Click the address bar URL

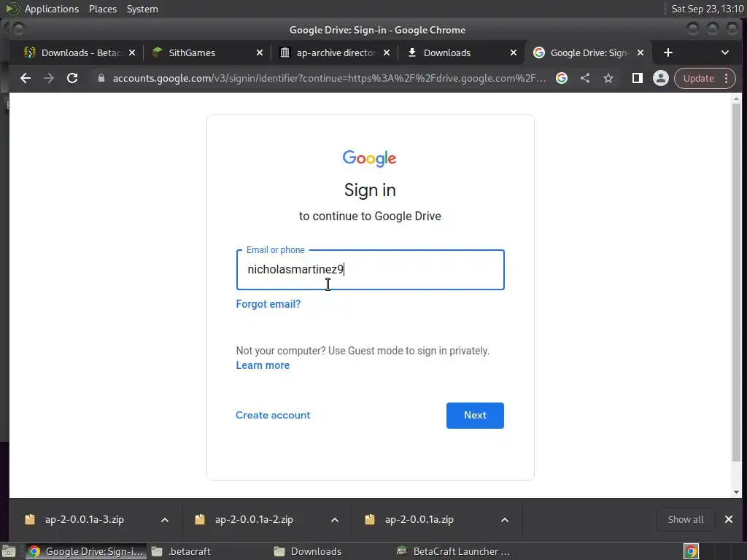pos(329,78)
